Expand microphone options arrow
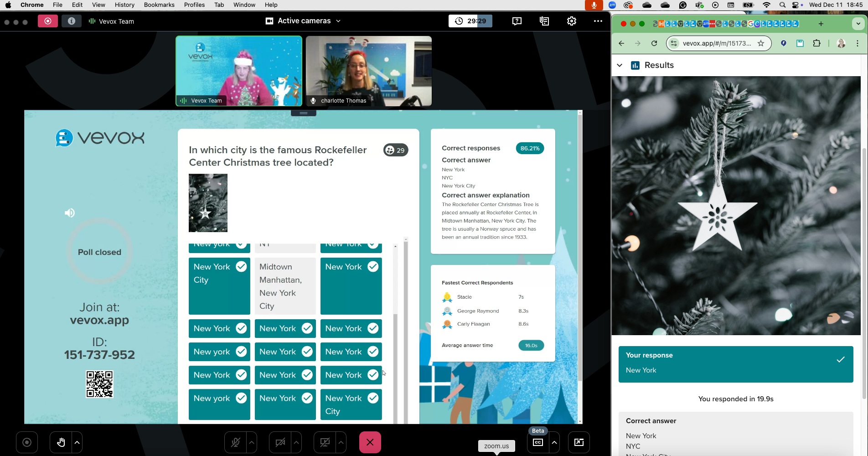The height and width of the screenshot is (456, 868). point(252,442)
